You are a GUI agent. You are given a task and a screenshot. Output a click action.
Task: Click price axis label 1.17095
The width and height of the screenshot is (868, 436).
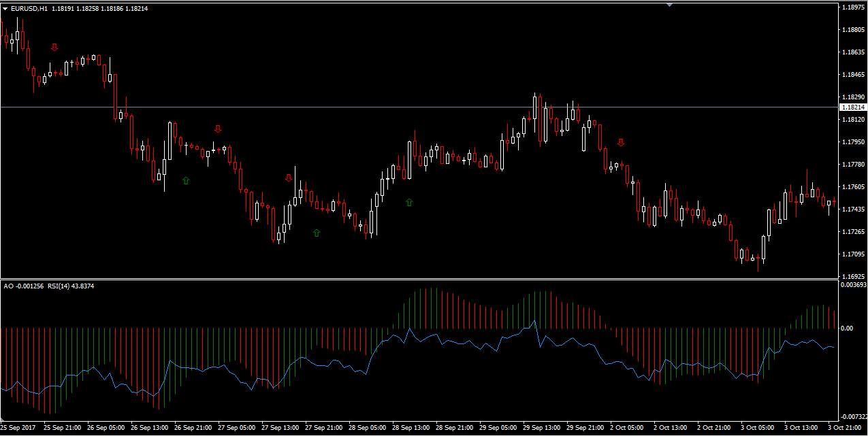pyautogui.click(x=854, y=254)
